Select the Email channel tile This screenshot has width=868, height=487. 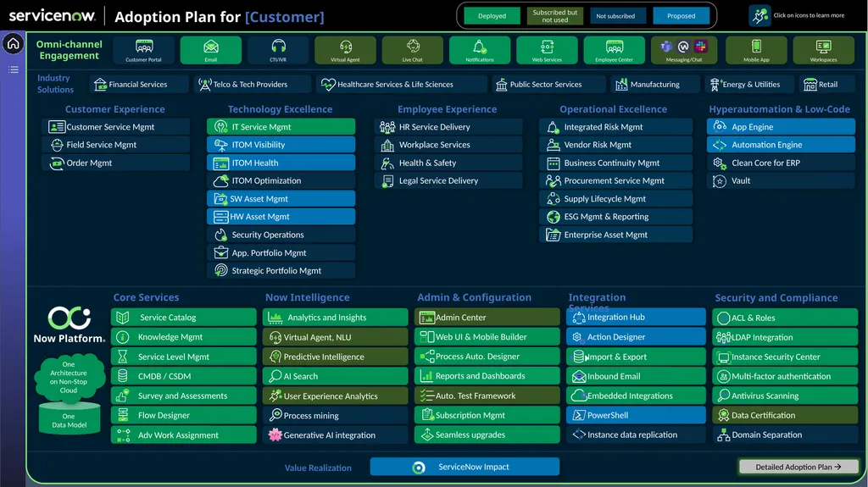tap(211, 50)
